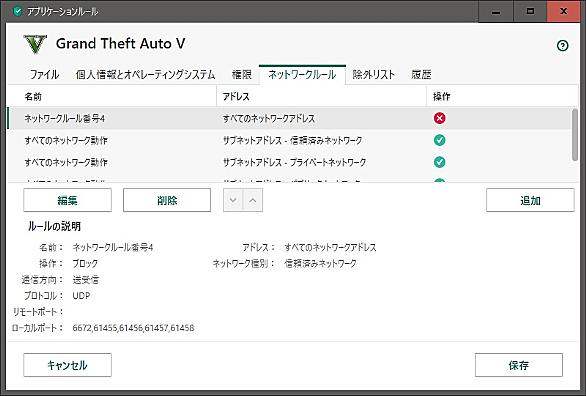Viewport: 586px width, 396px height.
Task: Click address サブネットアドレス - 信頼済みネットワーク
Action: click(292, 140)
